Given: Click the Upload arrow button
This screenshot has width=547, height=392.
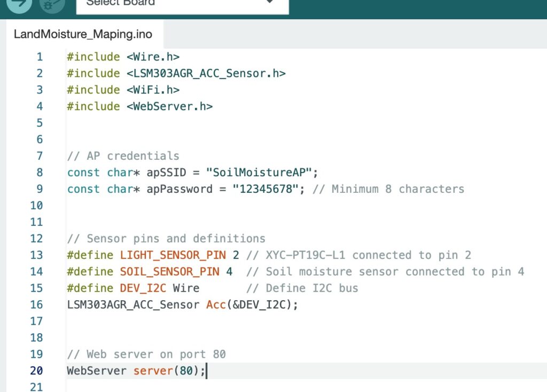Looking at the screenshot, I should click(20, 4).
